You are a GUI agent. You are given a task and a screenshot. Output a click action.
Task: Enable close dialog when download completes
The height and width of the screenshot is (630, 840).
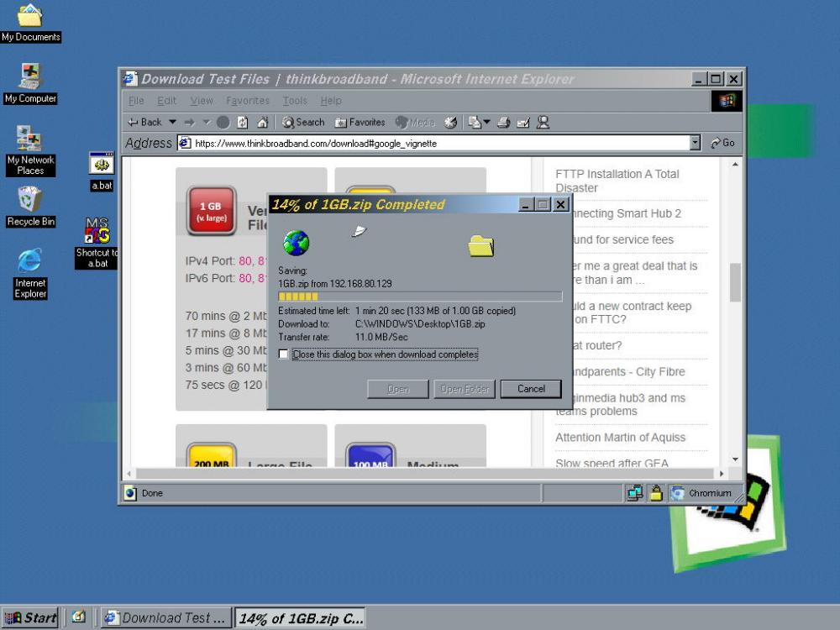pos(284,354)
